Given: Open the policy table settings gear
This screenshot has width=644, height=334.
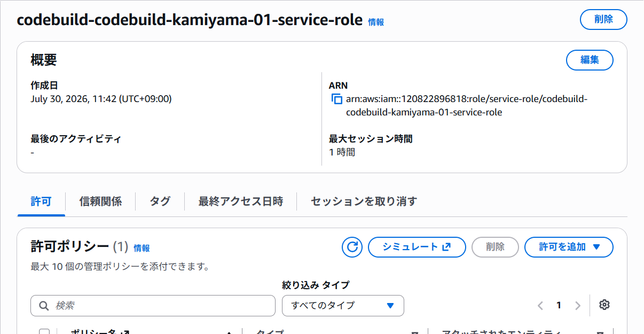Looking at the screenshot, I should 604,305.
